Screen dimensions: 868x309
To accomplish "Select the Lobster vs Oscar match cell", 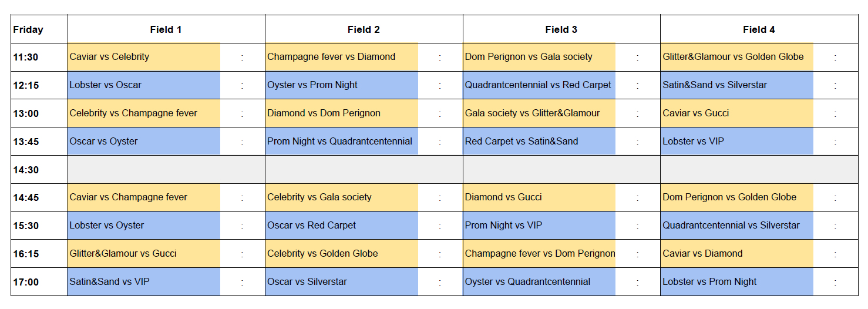I will (144, 85).
